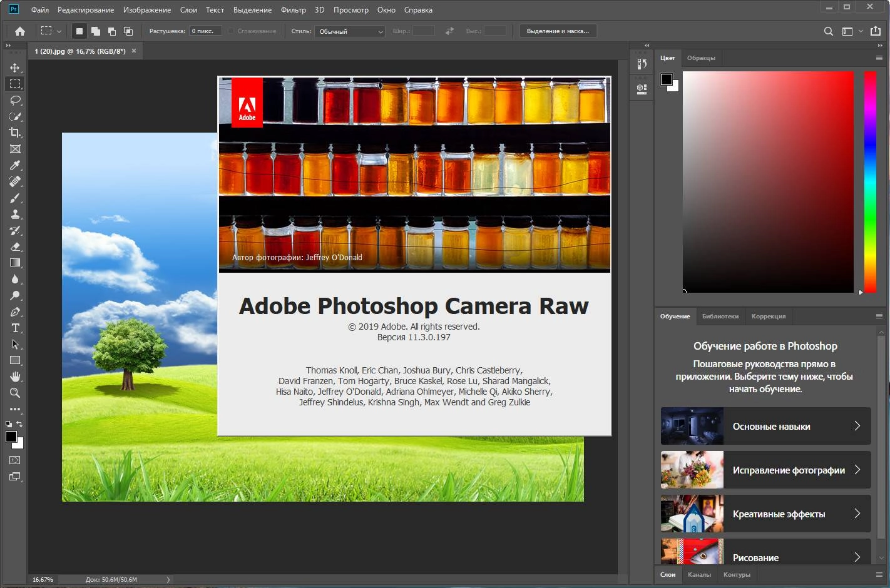The width and height of the screenshot is (890, 588).
Task: Open the History panel icon
Action: pos(642,64)
